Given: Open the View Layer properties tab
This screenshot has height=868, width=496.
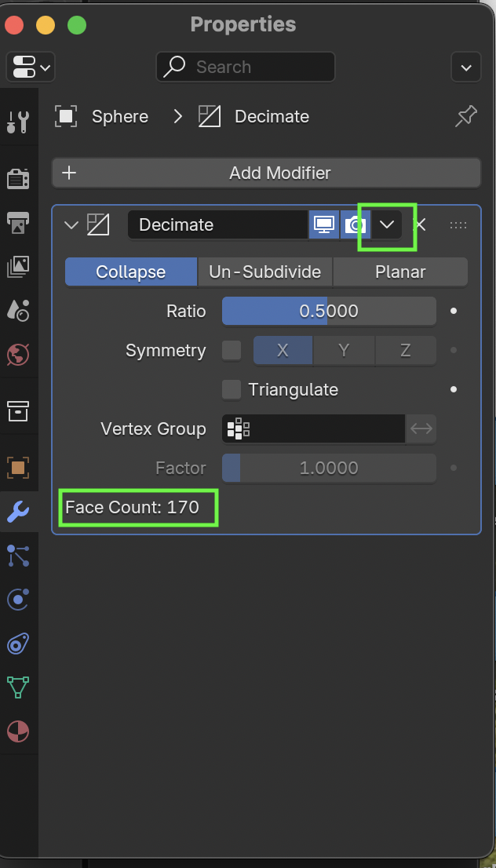Looking at the screenshot, I should (x=17, y=267).
